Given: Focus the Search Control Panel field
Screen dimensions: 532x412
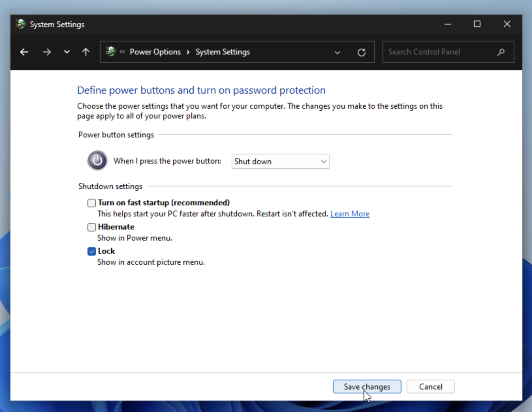Looking at the screenshot, I should (x=448, y=52).
